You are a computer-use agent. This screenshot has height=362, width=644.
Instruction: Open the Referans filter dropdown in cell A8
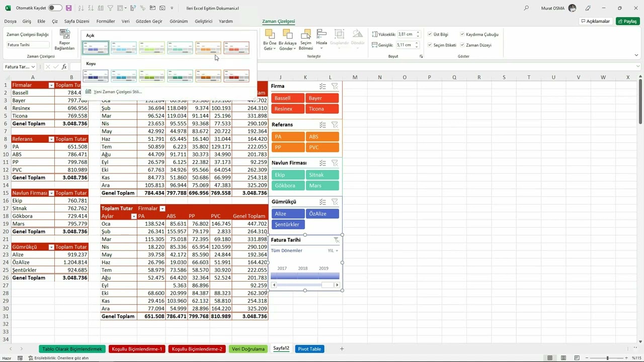(51, 139)
